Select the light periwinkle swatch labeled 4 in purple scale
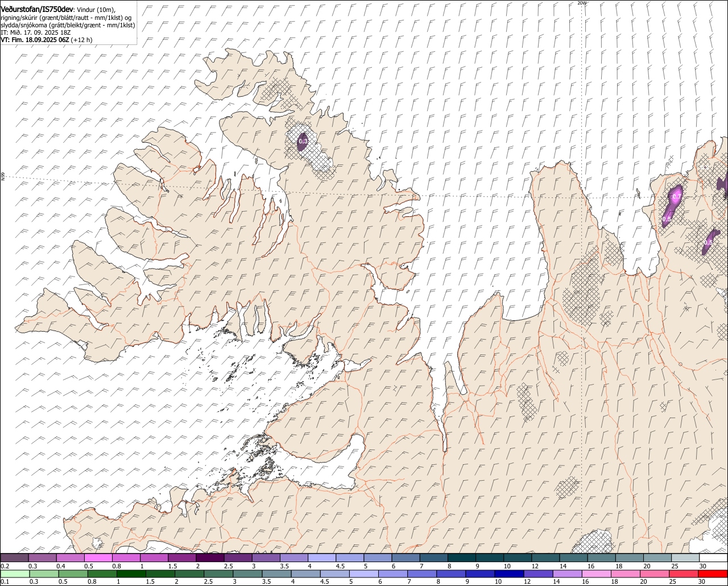This screenshot has width=728, height=586. 322,558
